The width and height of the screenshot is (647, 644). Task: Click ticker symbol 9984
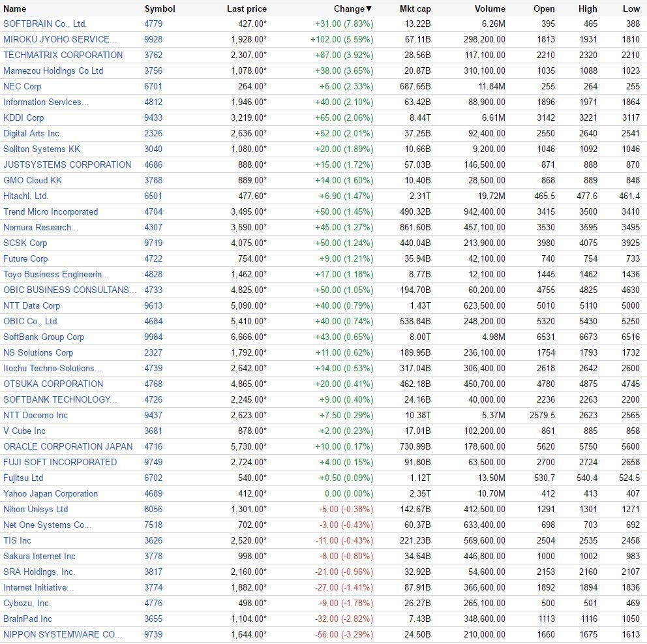tap(153, 337)
